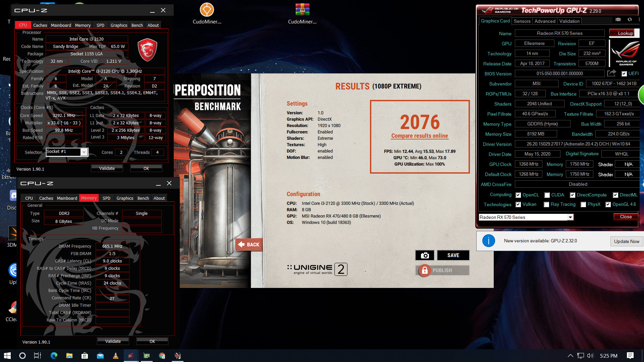Click the 2076 benchmark score
The height and width of the screenshot is (362, 644).
point(420,122)
